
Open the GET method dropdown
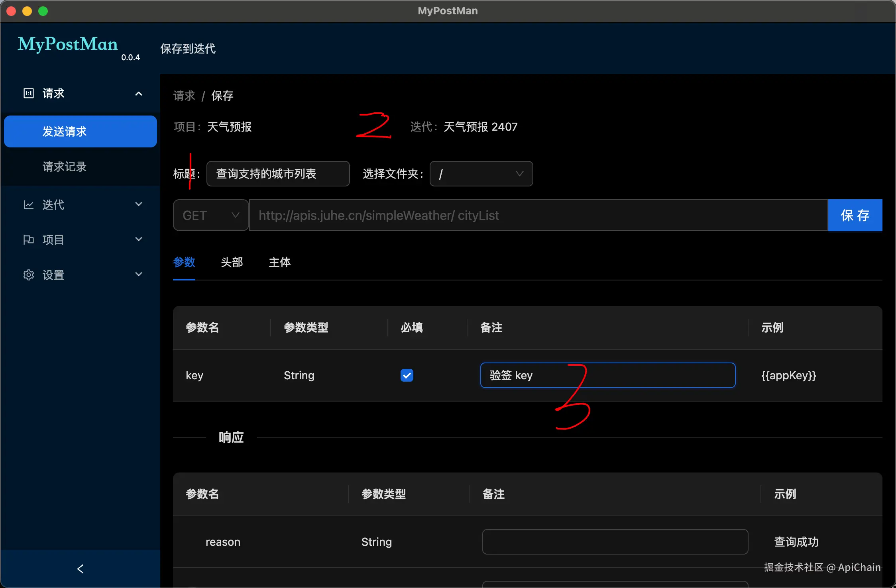(210, 215)
